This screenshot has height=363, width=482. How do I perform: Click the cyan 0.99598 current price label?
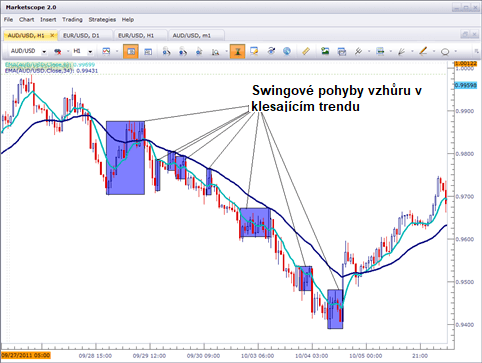[466, 86]
